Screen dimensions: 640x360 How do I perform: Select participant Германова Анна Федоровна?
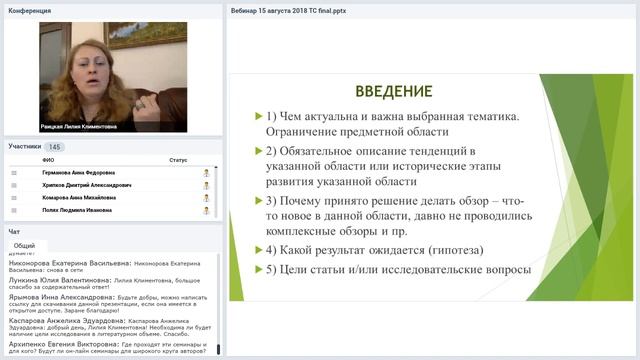78,173
